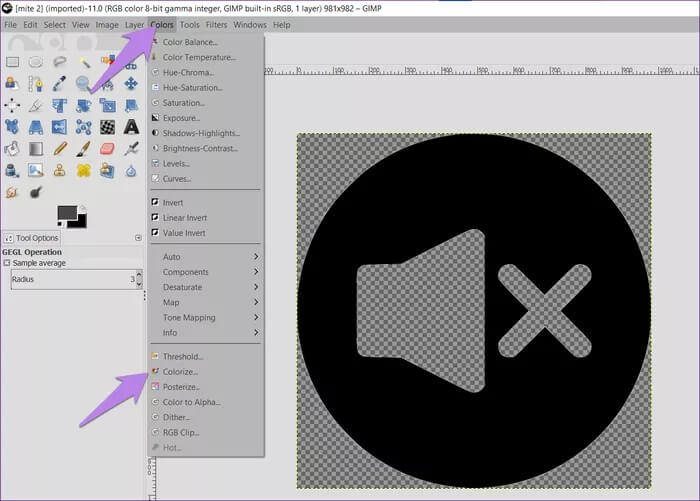Screen dimensions: 700x501
Task: Choose the Text tool
Action: pos(131,127)
